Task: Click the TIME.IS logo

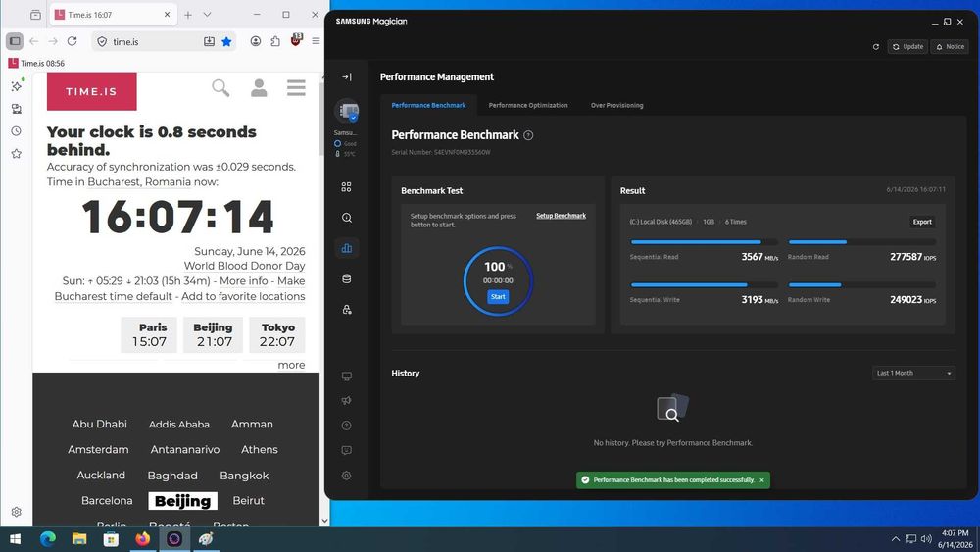Action: (92, 91)
